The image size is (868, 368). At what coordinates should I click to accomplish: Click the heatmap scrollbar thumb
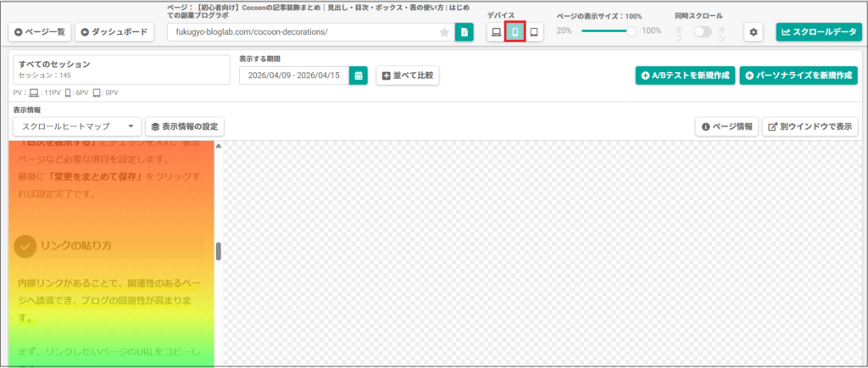[218, 251]
